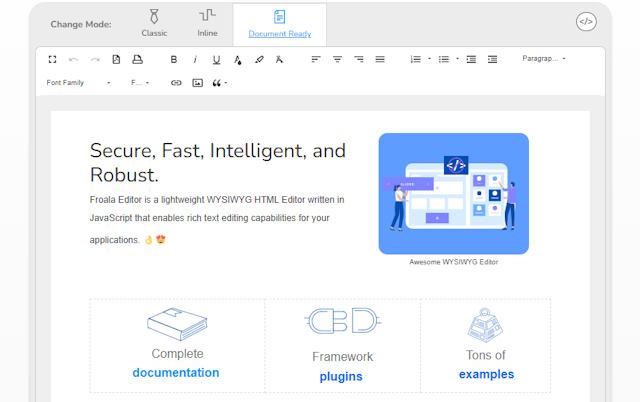Open the documentation link
Screen dimensions: 640x402
click(176, 373)
